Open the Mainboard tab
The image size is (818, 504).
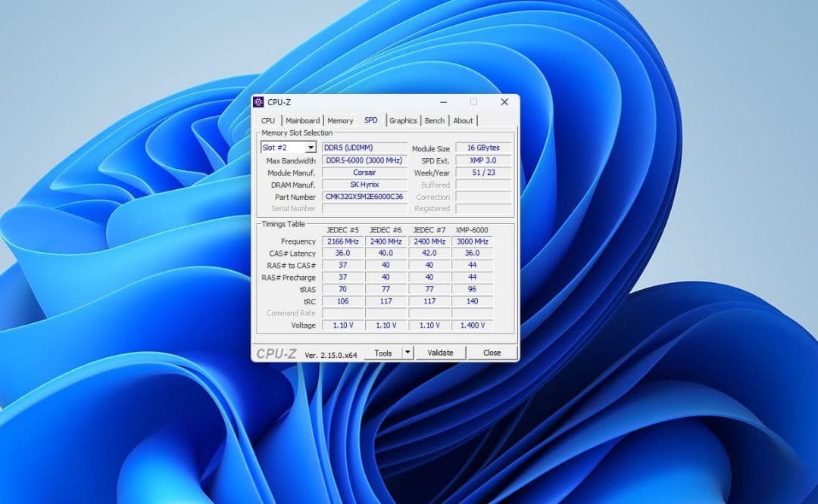[x=303, y=120]
